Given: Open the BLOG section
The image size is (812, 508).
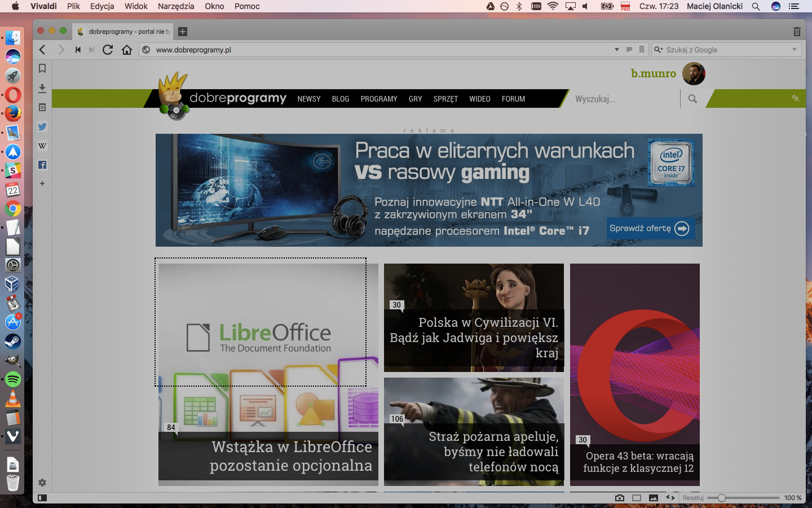Looking at the screenshot, I should (x=341, y=99).
